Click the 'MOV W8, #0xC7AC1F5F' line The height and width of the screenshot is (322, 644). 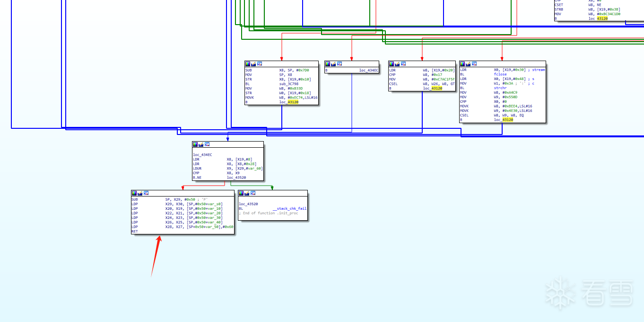422,79
